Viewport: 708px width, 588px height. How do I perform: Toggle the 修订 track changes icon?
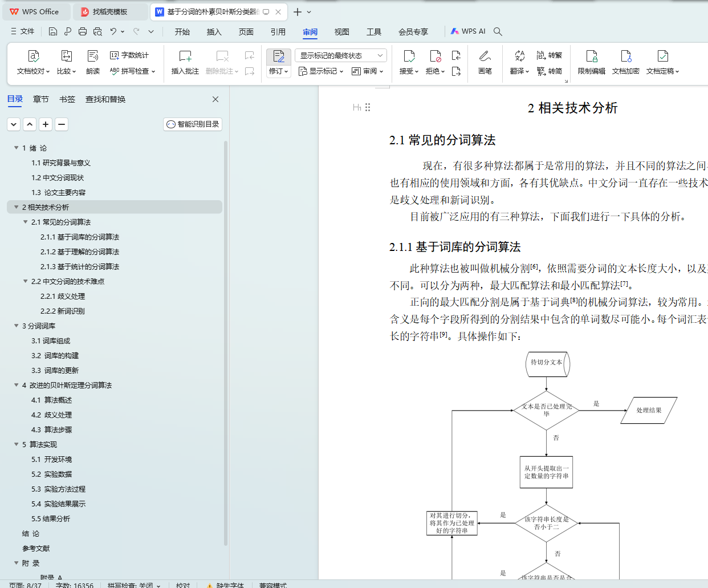tap(279, 56)
